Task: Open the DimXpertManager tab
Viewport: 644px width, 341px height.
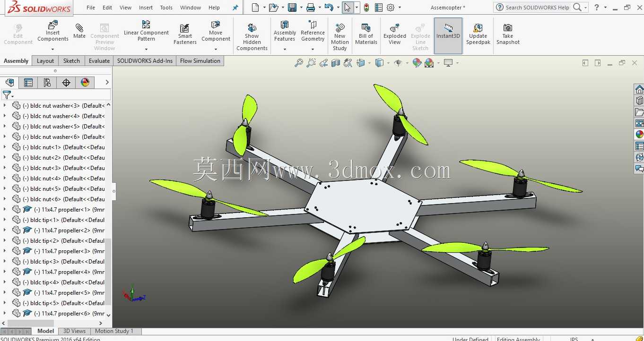Action: click(66, 83)
